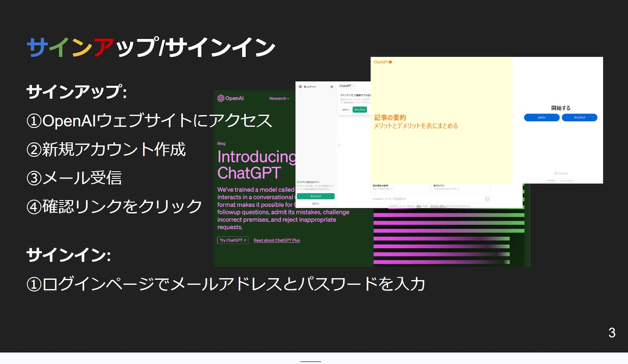Click step ③メール受信
This screenshot has height=364, width=628.
tap(74, 177)
